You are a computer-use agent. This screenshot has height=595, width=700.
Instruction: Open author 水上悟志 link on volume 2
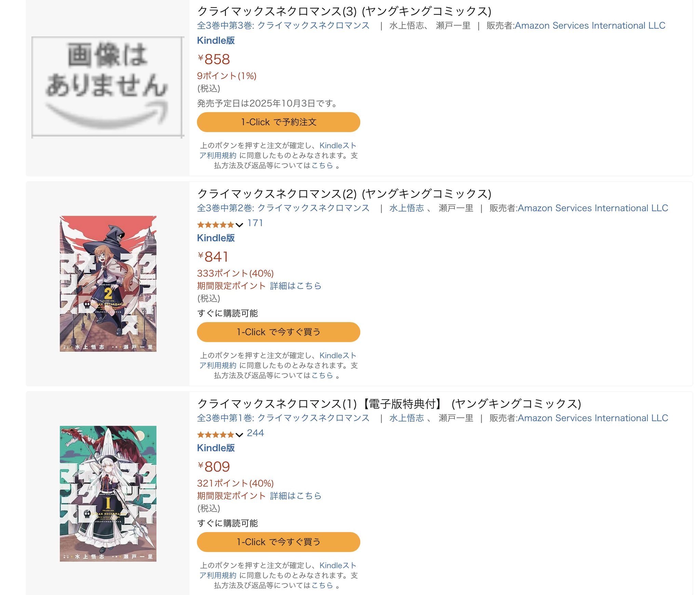(406, 208)
